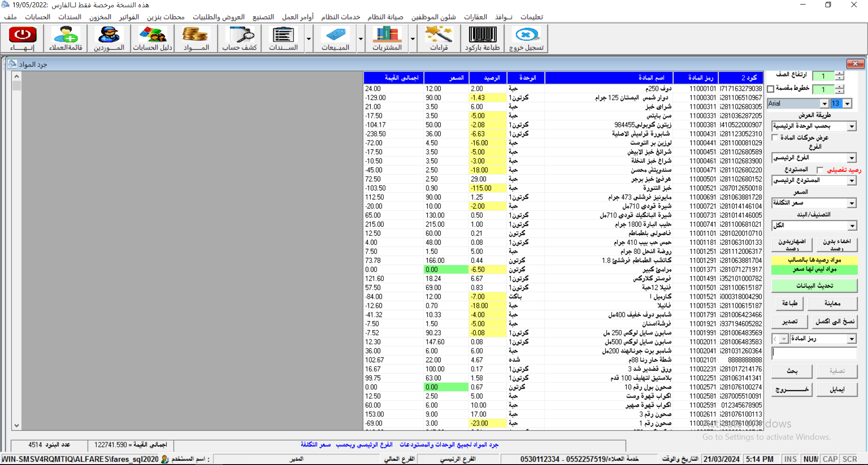Increase ارتفاع الصف row height stepper
868x465 pixels.
tap(840, 73)
